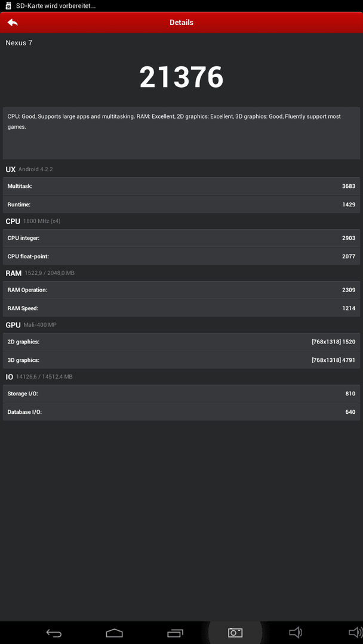This screenshot has height=644, width=363.
Task: Tap the Android home button
Action: pyautogui.click(x=114, y=633)
